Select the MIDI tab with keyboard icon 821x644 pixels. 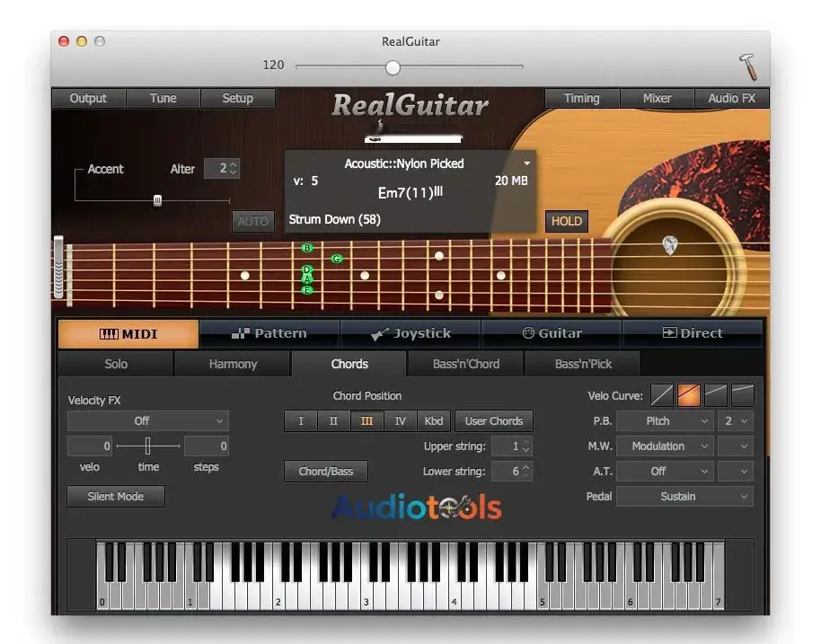(127, 332)
